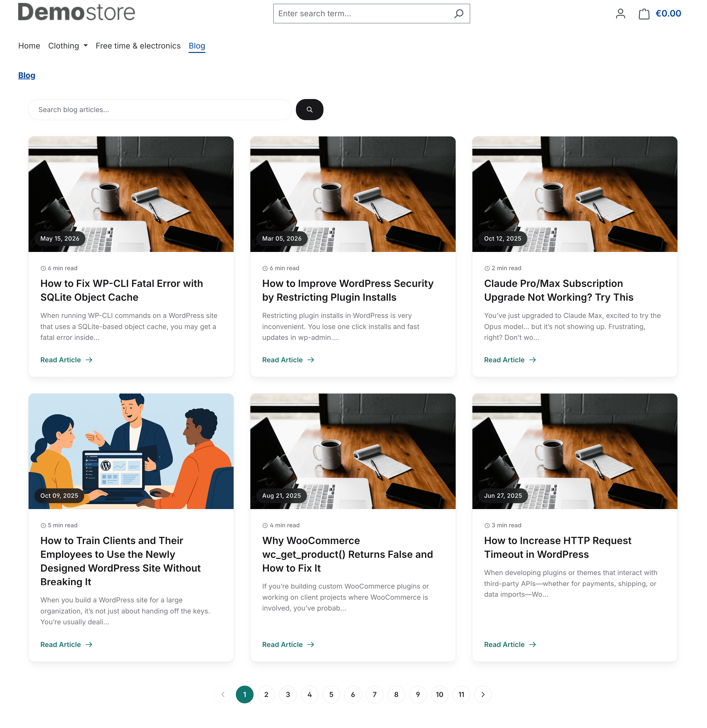The image size is (707, 728).
Task: Go to pagination page 9
Action: pos(418,695)
